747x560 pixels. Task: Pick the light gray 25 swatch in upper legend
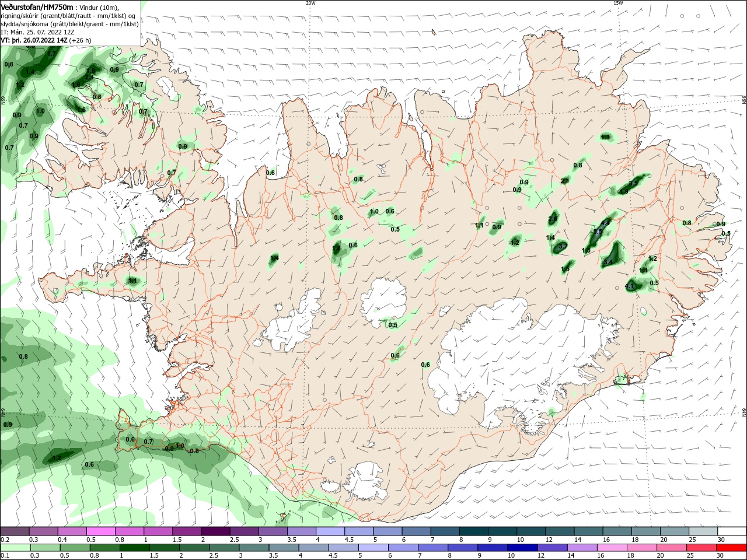click(703, 531)
